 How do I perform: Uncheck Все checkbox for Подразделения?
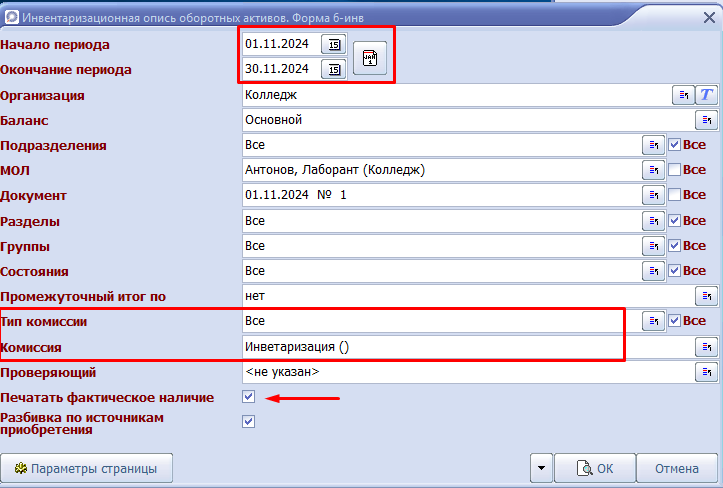[x=675, y=145]
